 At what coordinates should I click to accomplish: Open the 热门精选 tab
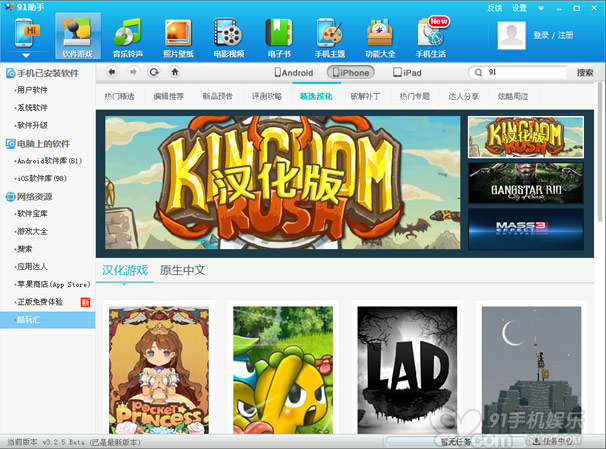coord(119,96)
